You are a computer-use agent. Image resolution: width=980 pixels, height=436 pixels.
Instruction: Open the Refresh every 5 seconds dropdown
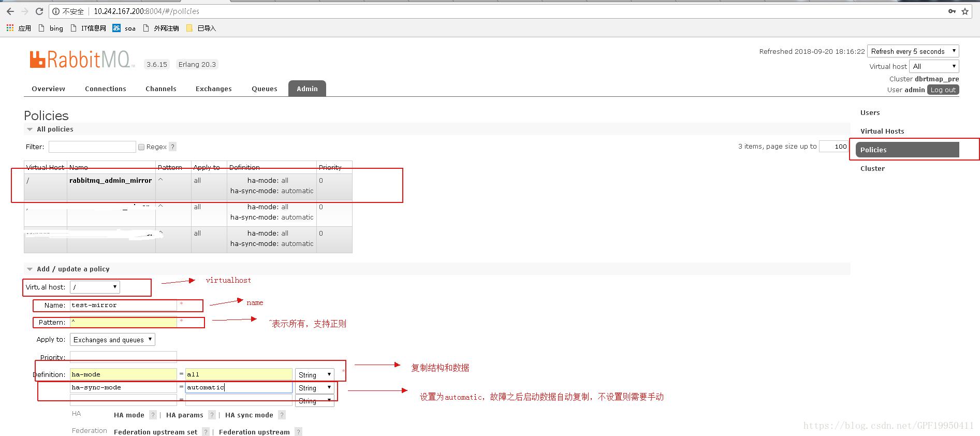[913, 51]
